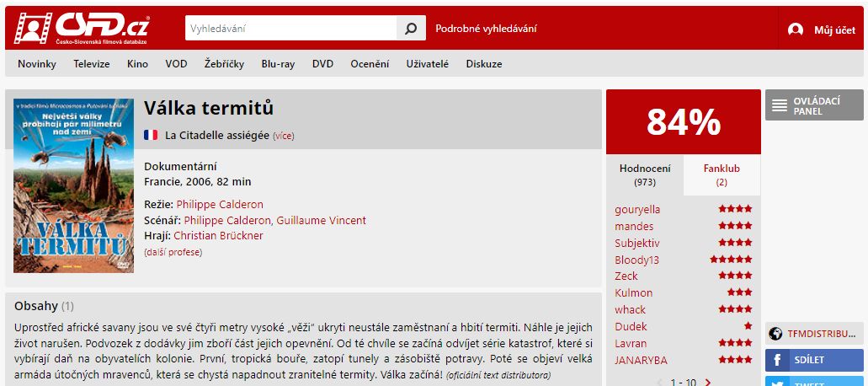The height and width of the screenshot is (386, 868).
Task: Open user Kulmon's profile
Action: pyautogui.click(x=633, y=292)
